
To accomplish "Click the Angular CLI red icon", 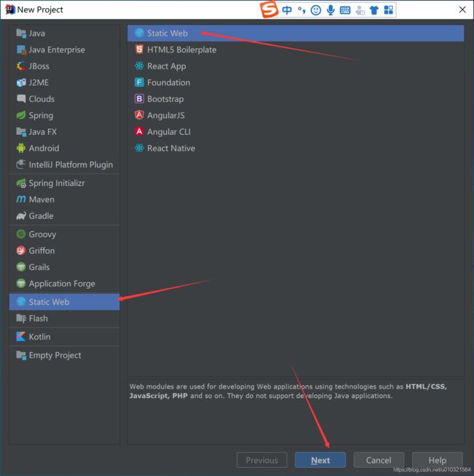I will click(x=139, y=131).
